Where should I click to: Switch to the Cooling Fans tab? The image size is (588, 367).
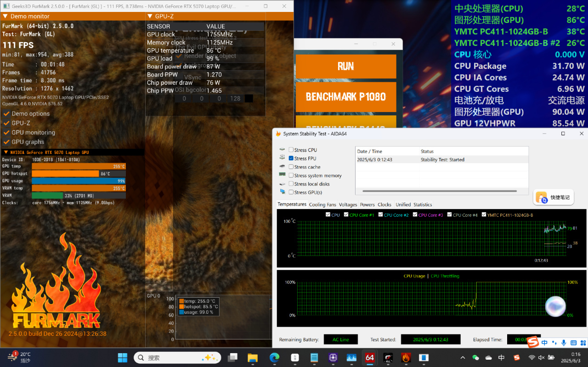[x=322, y=204]
